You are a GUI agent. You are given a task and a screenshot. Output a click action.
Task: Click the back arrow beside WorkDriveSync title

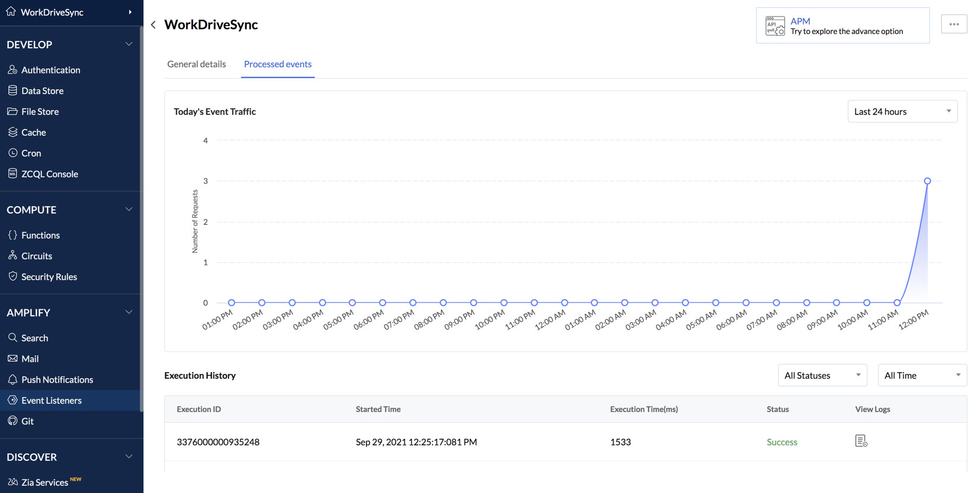coord(154,25)
